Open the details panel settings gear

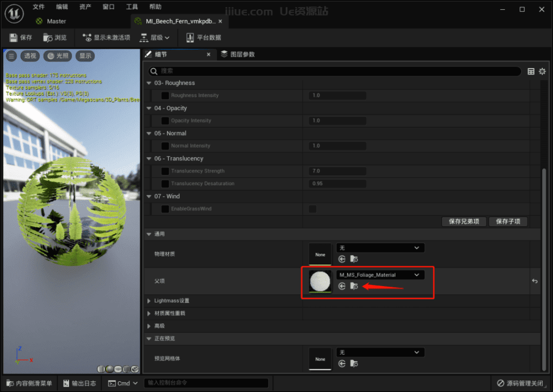[542, 71]
